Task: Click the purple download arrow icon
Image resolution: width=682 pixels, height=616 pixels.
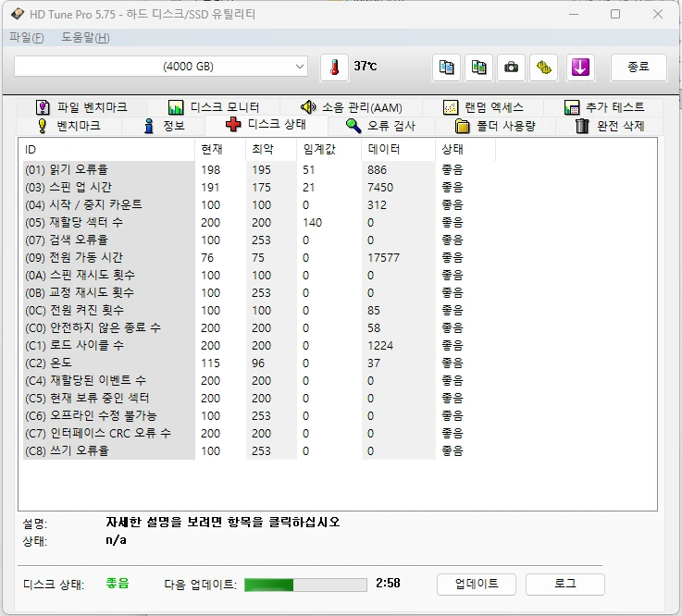Action: (580, 68)
